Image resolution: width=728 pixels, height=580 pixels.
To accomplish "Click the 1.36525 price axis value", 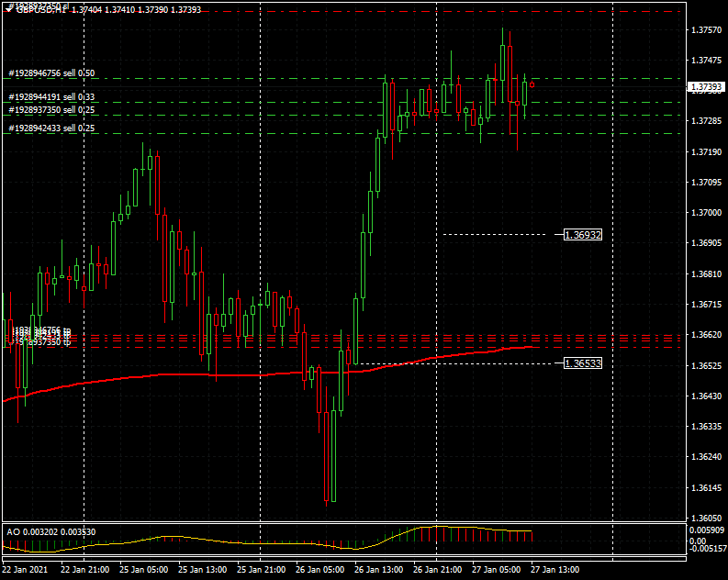I will pyautogui.click(x=707, y=366).
